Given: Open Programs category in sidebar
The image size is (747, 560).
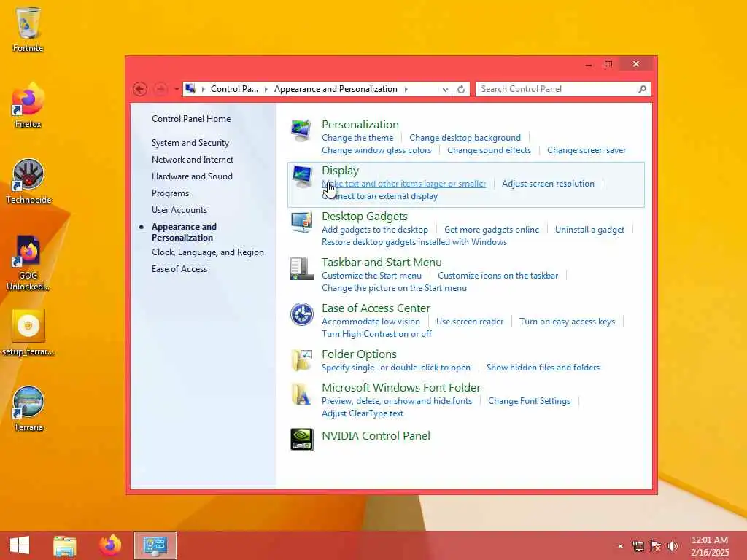Looking at the screenshot, I should click(x=170, y=193).
